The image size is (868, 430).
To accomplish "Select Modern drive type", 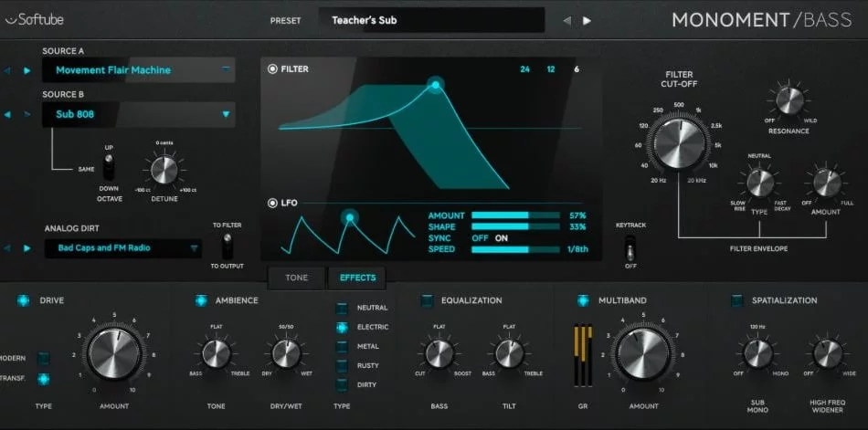I will point(43,359).
